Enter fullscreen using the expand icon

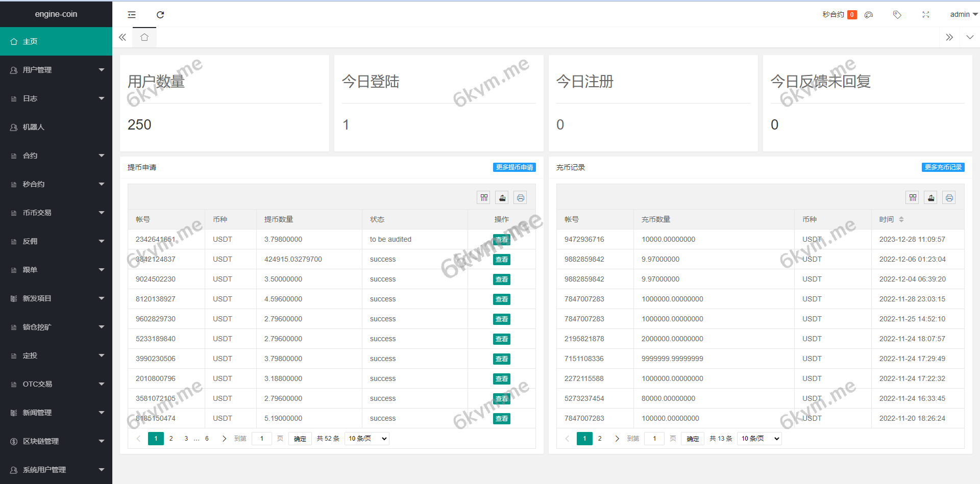pos(925,15)
